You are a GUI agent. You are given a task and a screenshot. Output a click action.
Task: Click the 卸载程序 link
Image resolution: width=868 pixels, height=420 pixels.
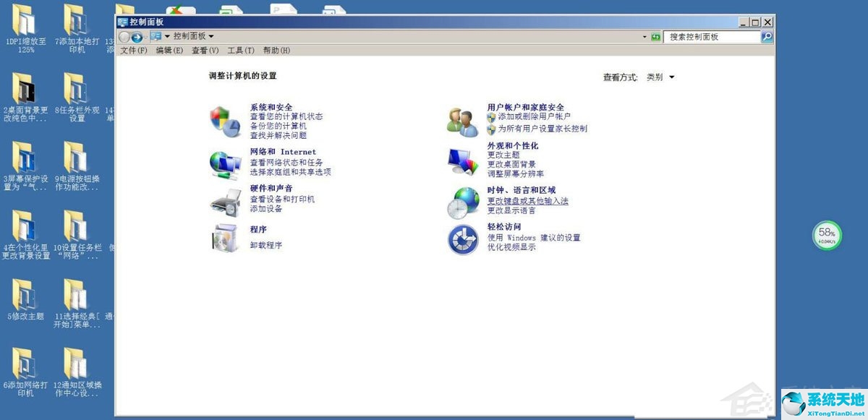coord(265,245)
